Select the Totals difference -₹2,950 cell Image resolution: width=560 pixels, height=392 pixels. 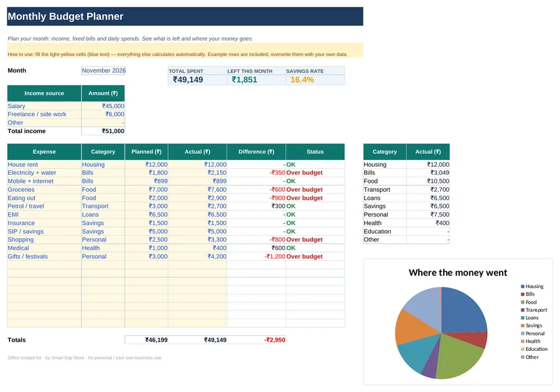point(256,340)
